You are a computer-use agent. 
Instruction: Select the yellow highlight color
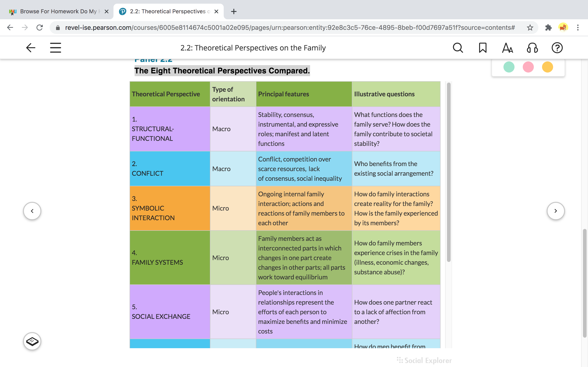[x=547, y=67]
